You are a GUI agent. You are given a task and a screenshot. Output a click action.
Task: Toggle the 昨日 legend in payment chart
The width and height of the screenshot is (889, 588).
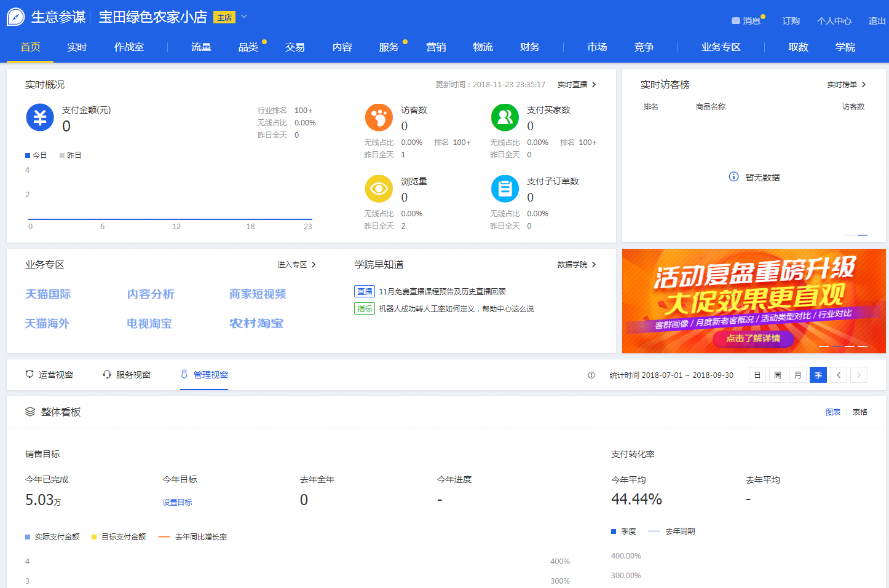(71, 155)
